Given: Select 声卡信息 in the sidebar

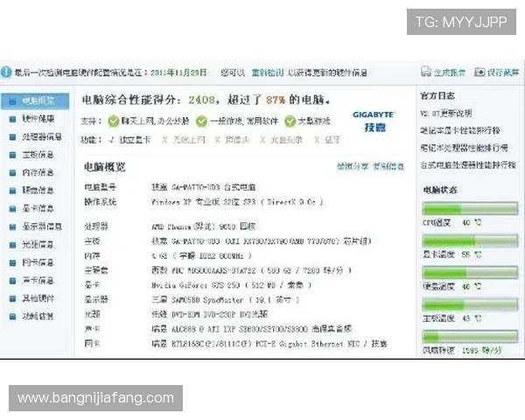Looking at the screenshot, I should click(x=38, y=281).
